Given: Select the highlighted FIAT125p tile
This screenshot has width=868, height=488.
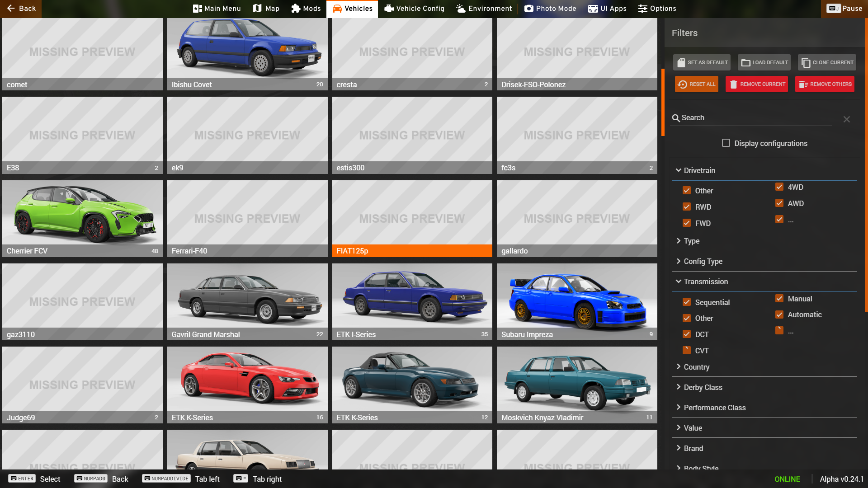Looking at the screenshot, I should (412, 219).
